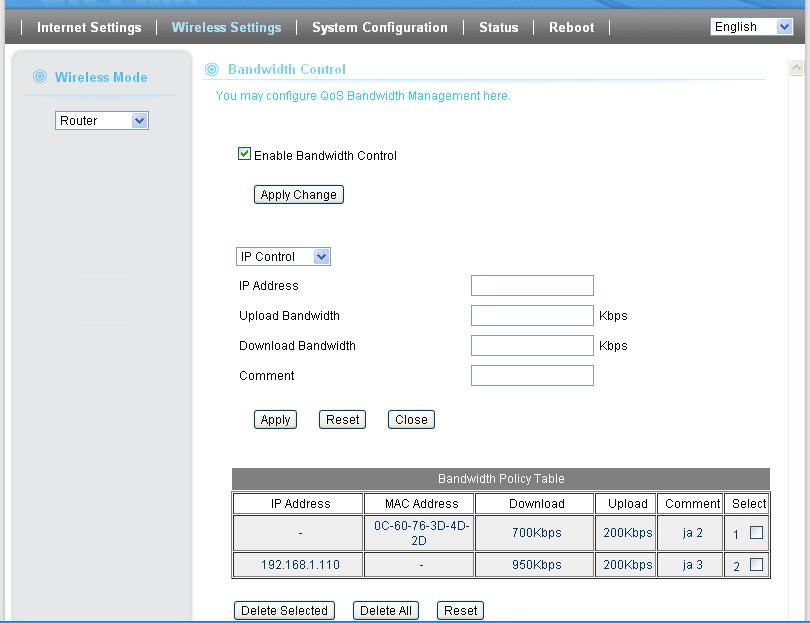Click the Upload column header
This screenshot has height=623, width=810.
tap(626, 504)
